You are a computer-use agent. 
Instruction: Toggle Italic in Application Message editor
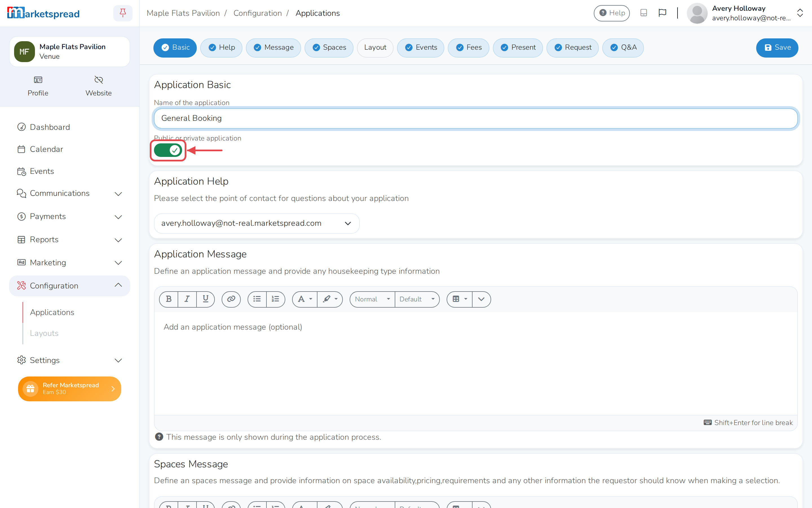click(187, 299)
